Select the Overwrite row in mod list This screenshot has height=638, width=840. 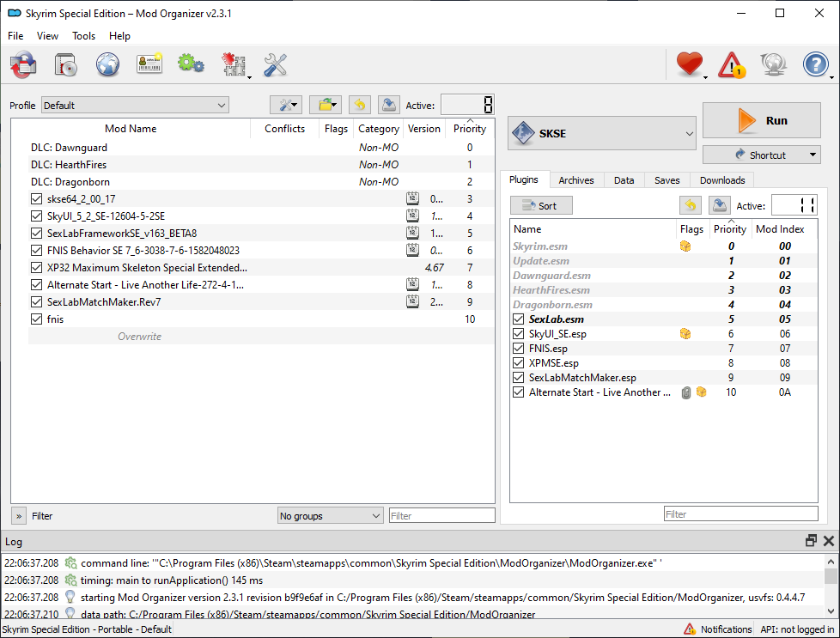(x=261, y=337)
